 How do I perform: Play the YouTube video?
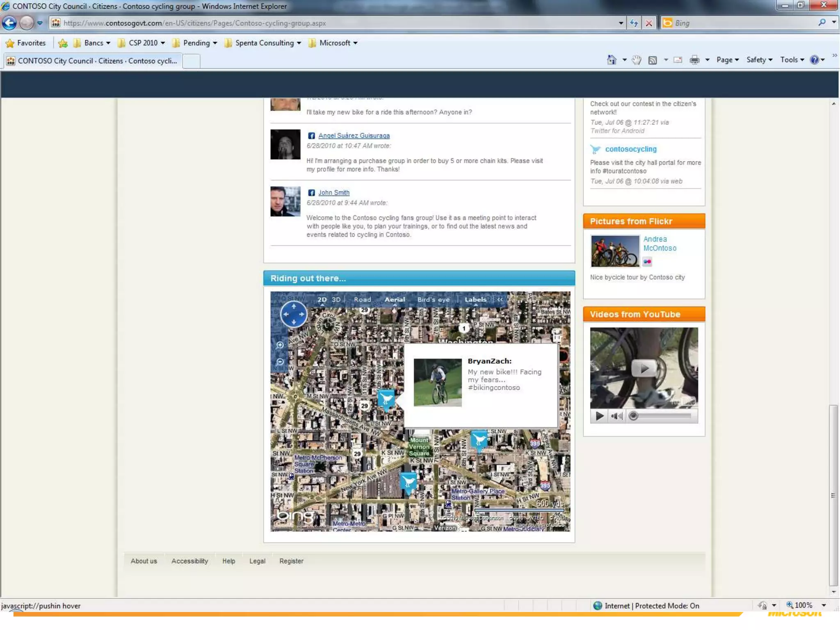click(x=644, y=368)
